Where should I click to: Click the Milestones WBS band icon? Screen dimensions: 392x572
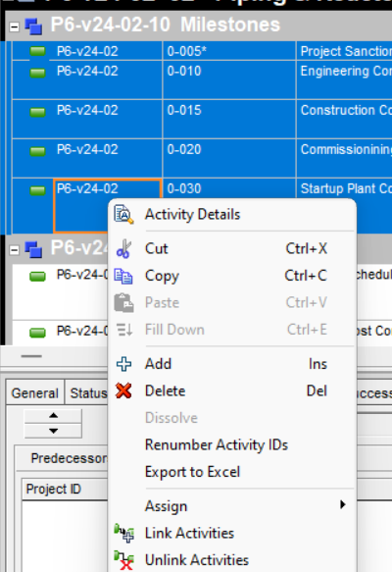[x=33, y=26]
